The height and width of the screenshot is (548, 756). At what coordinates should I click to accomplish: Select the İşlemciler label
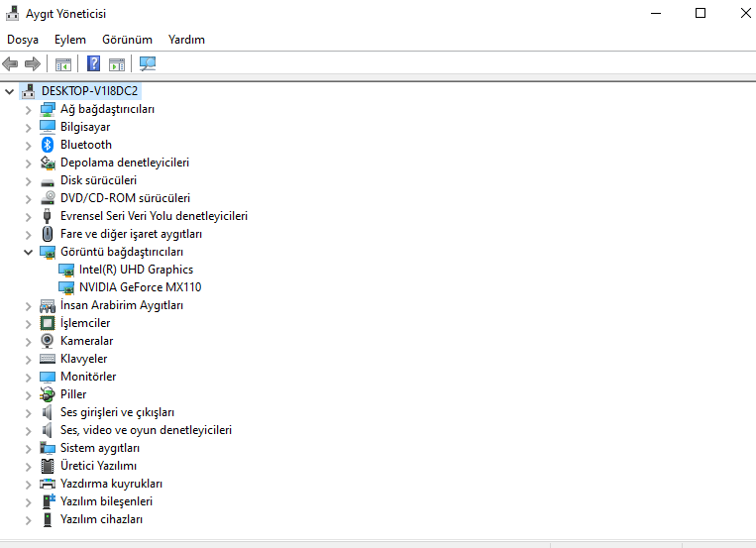click(85, 323)
